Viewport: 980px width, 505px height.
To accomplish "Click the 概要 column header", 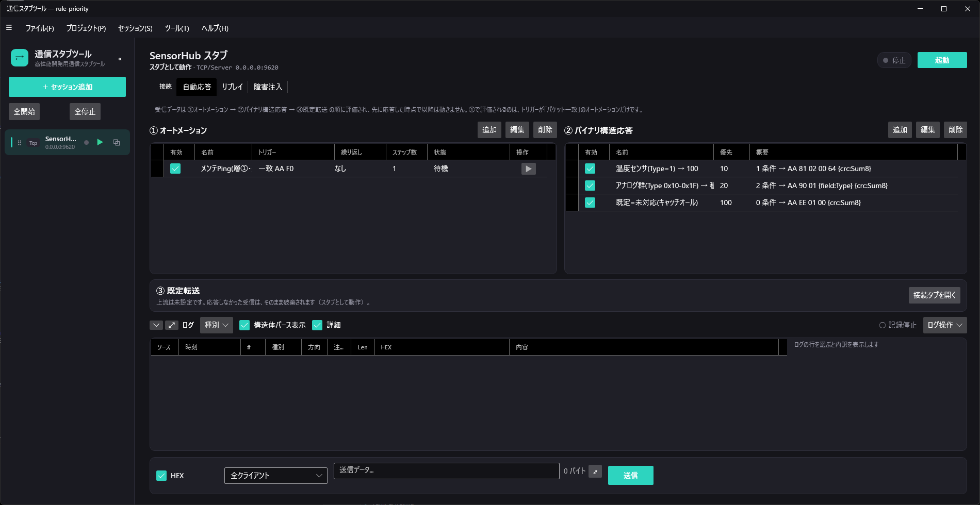I will tap(854, 153).
